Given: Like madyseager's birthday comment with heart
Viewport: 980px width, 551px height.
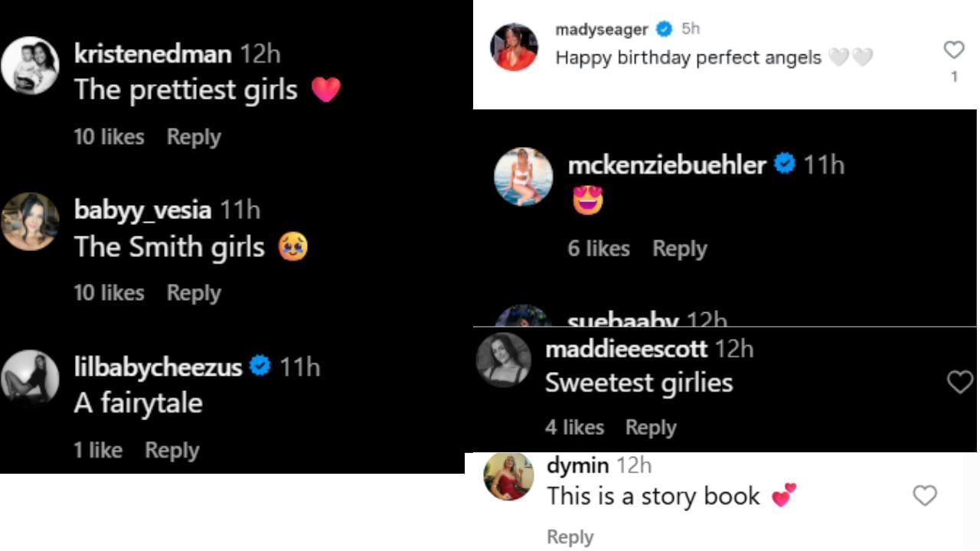Looking at the screenshot, I should [954, 51].
